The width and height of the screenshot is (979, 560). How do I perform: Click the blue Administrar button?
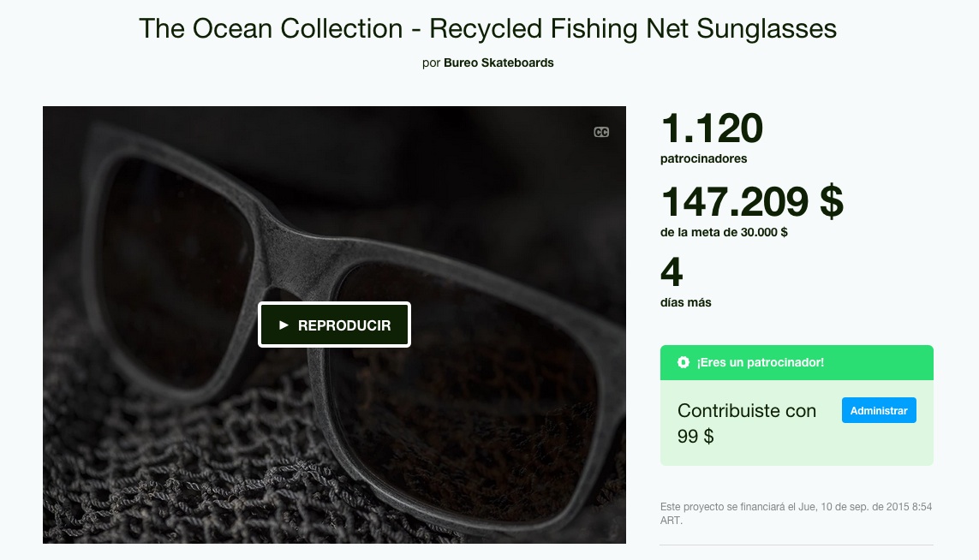click(x=879, y=410)
